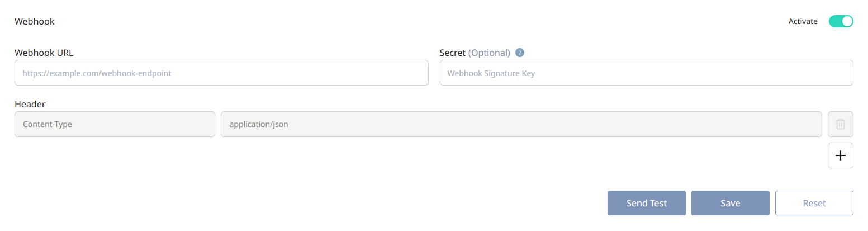Click the (Optional) hint text
This screenshot has height=231, width=868.
(489, 53)
